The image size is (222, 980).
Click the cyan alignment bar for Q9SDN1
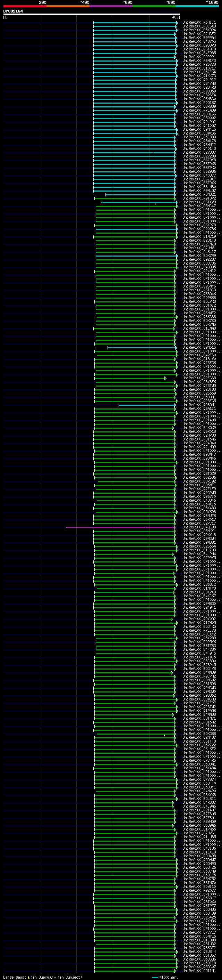(x=147, y=405)
